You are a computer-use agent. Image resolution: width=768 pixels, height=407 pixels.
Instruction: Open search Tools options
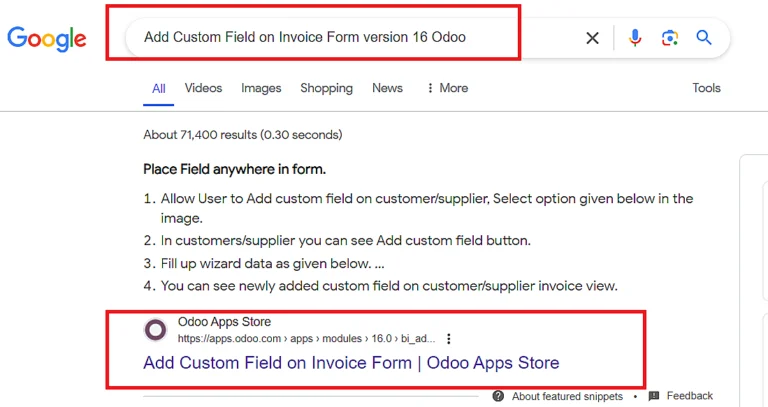(706, 88)
